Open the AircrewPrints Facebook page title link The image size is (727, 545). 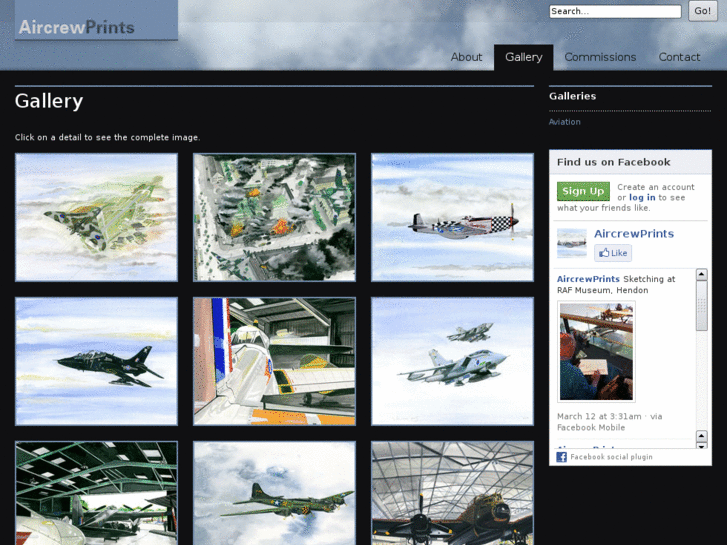coord(634,234)
